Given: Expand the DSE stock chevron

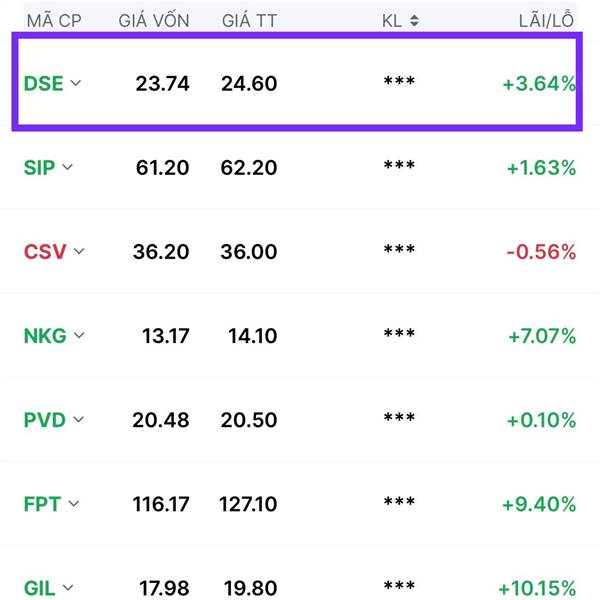Looking at the screenshot, I should pos(76,83).
